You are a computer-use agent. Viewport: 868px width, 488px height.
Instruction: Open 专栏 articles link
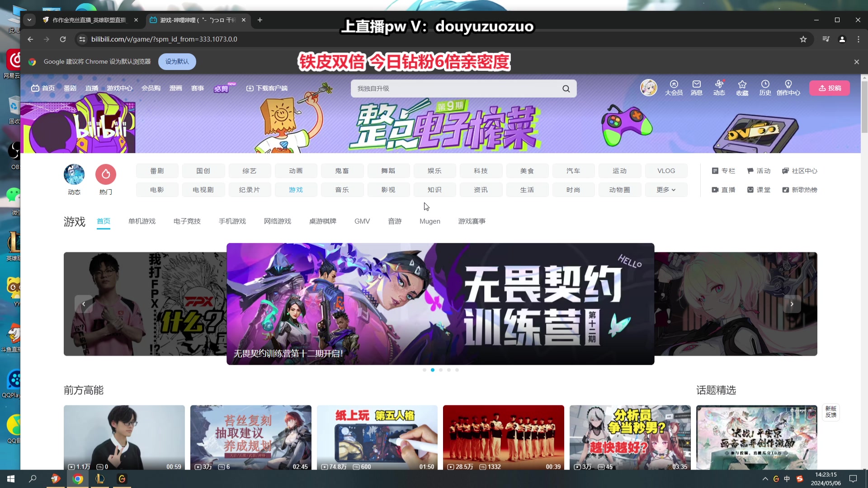tap(723, 171)
